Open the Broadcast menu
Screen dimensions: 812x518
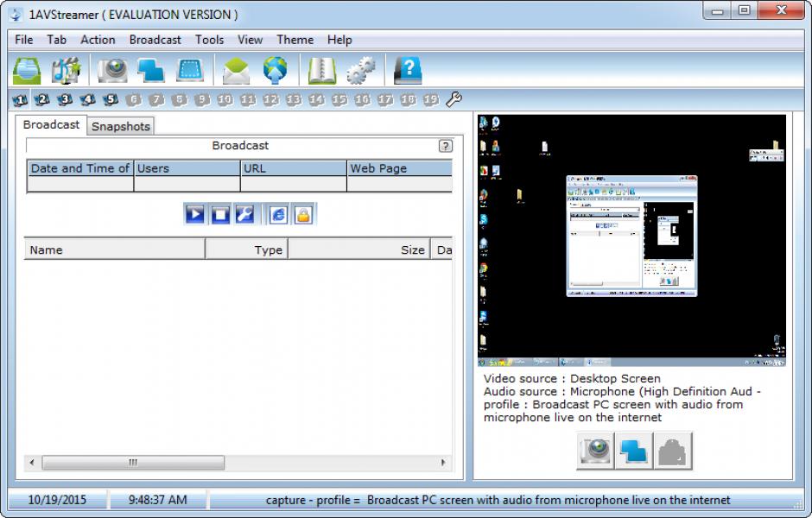point(155,40)
